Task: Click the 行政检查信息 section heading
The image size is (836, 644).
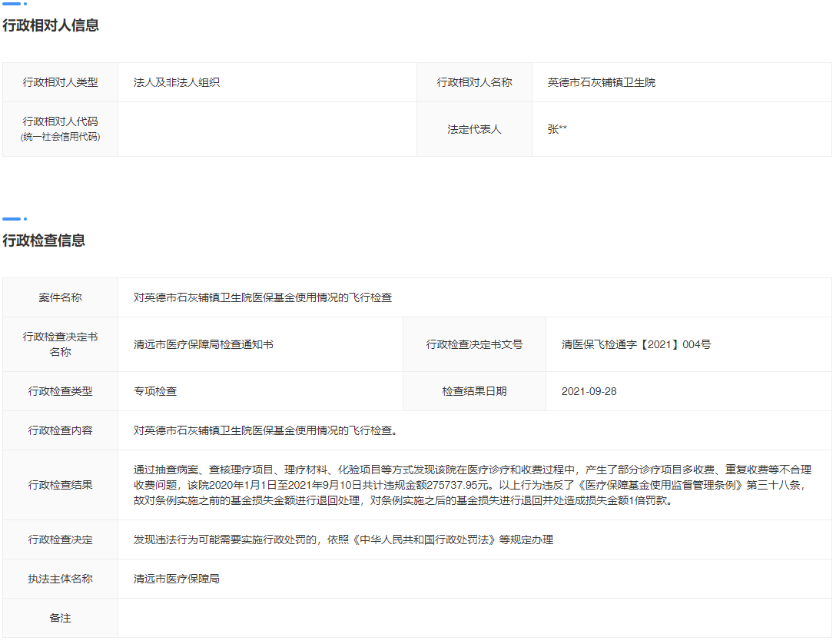Action: pyautogui.click(x=44, y=241)
